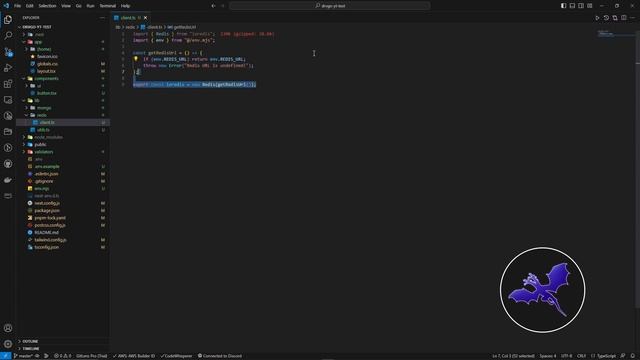Click the command center search box

coord(330,6)
